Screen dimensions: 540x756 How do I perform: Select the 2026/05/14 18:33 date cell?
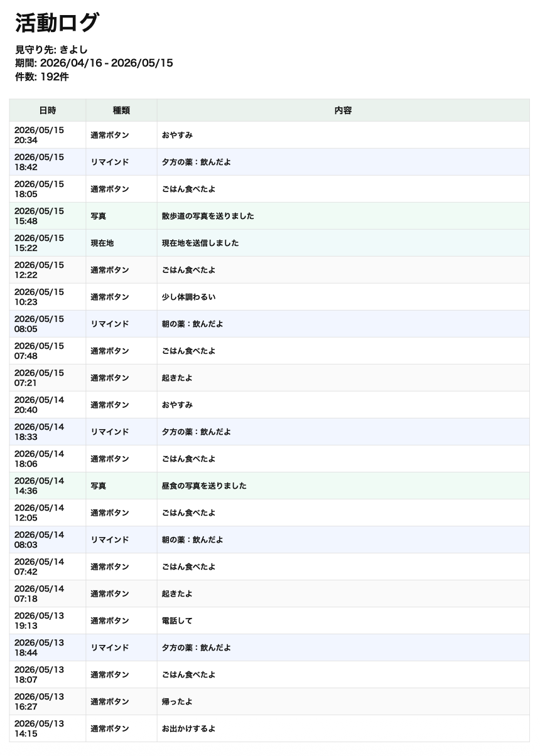point(48,432)
